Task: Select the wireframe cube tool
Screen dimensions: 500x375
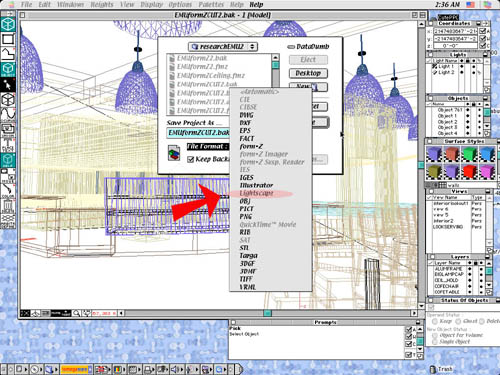Action: (8, 100)
